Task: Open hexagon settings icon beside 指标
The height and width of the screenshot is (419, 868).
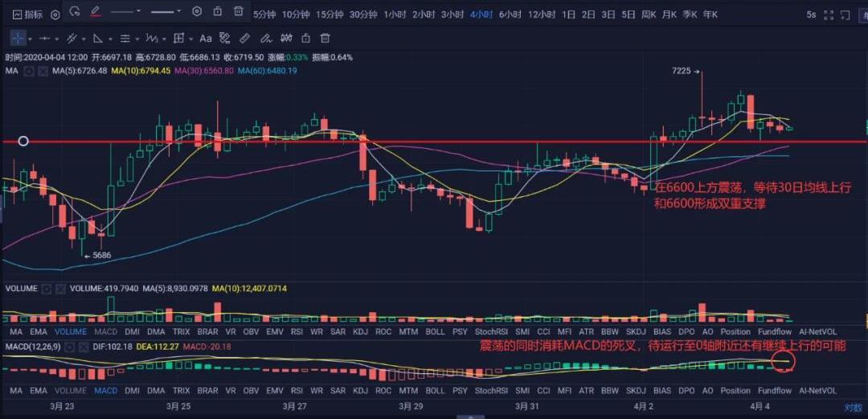Action: click(x=55, y=14)
